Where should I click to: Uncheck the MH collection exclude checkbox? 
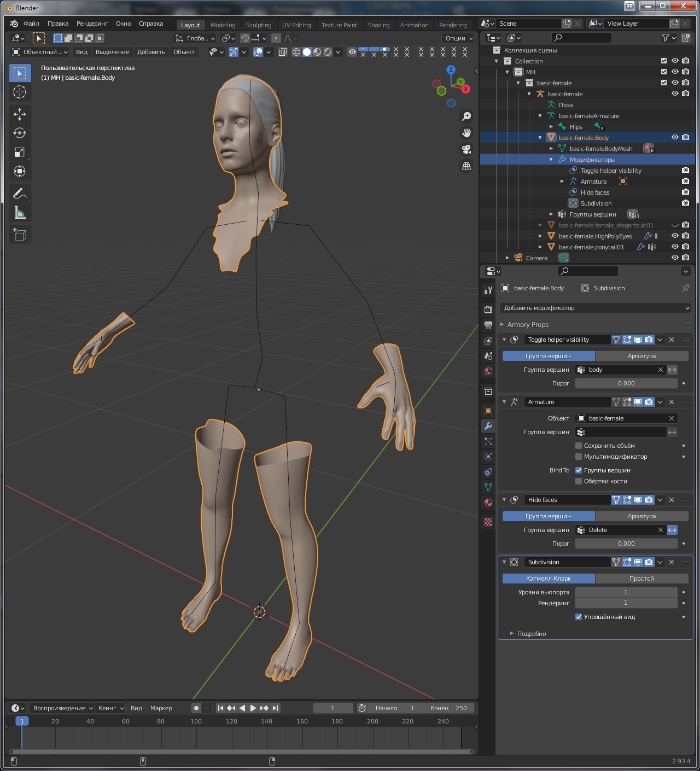664,72
